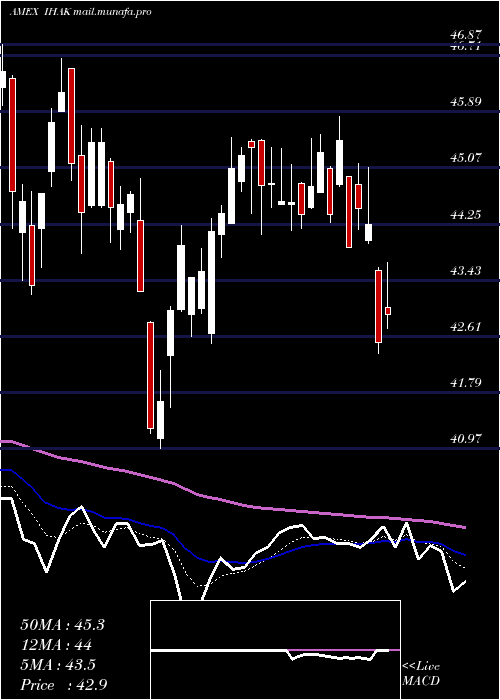Click the AMEX IHAK mail.munafa.pro header text
This screenshot has width=500, height=700.
[x=80, y=12]
